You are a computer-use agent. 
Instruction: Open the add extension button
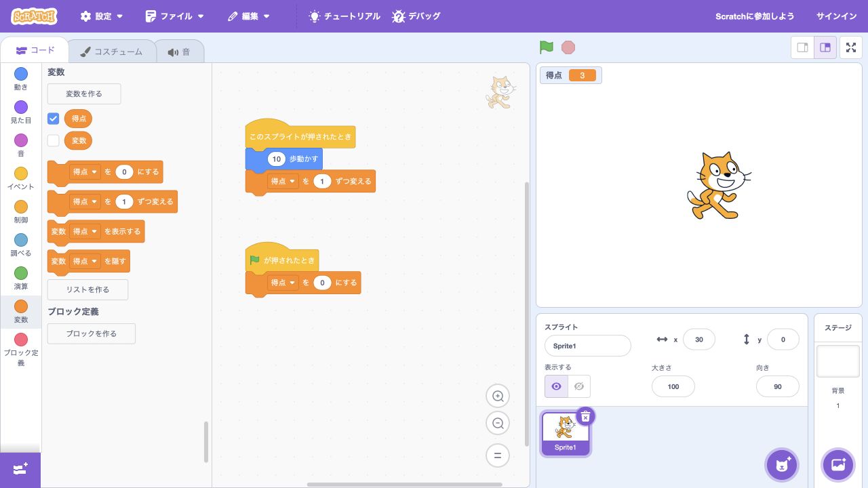[x=20, y=470]
